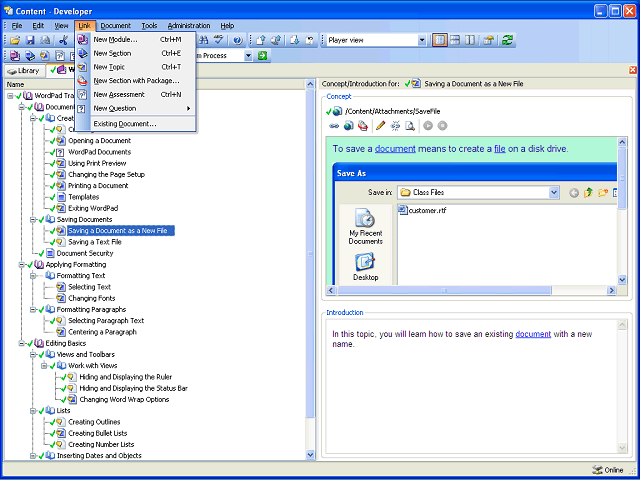Click the Print Preview toolbar icon
Image resolution: width=640 pixels, height=480 pixels.
pyautogui.click(x=45, y=40)
